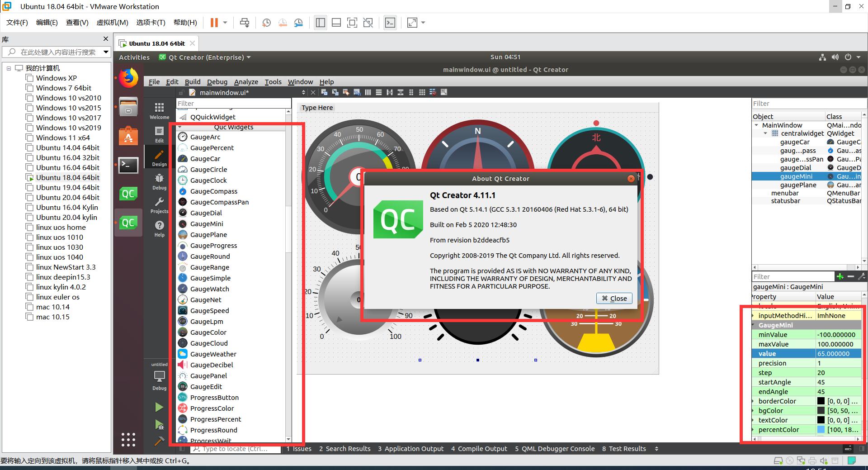The height and width of the screenshot is (470, 868).
Task: Click the Build hammer icon
Action: click(159, 441)
